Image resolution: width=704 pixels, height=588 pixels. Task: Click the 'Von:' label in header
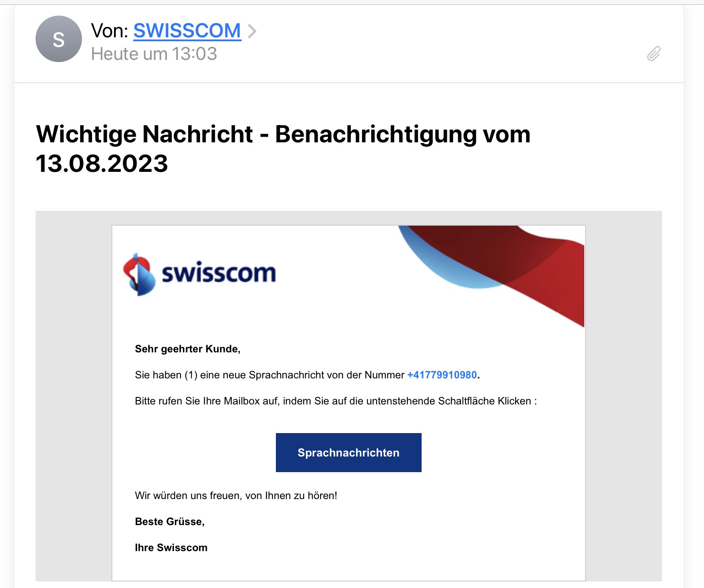(x=110, y=31)
